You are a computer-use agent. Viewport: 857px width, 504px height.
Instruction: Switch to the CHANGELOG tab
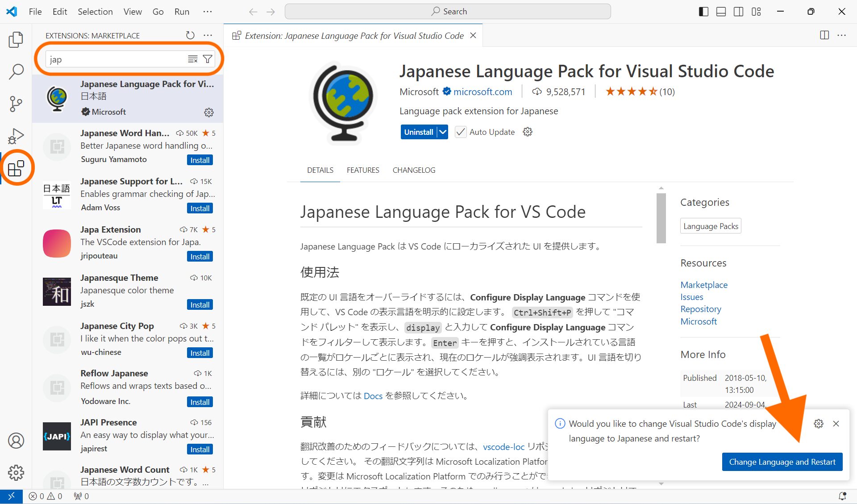[x=413, y=170]
